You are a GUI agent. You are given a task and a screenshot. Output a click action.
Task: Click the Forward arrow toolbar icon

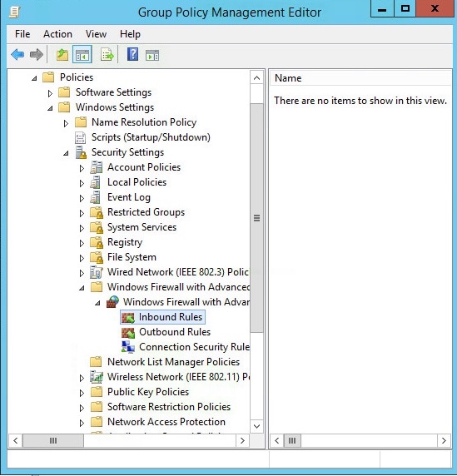pyautogui.click(x=37, y=55)
